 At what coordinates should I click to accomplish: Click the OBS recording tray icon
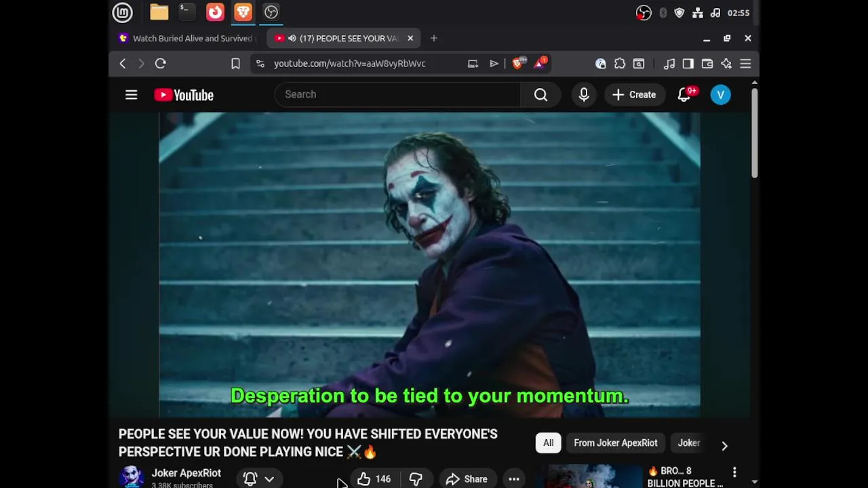pyautogui.click(x=644, y=13)
